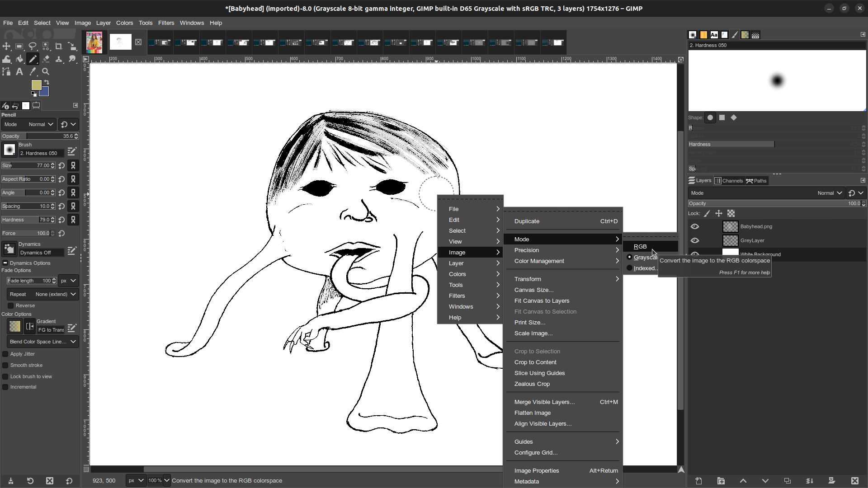Select the Text tool
The width and height of the screenshot is (868, 488).
click(x=19, y=71)
